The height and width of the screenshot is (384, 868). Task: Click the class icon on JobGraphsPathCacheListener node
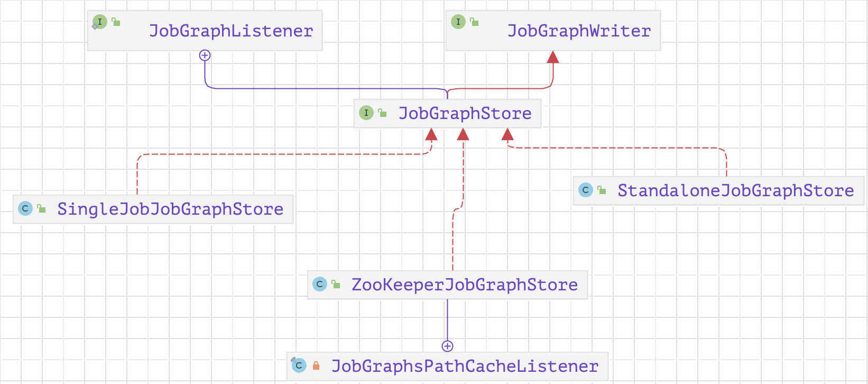[x=299, y=365]
